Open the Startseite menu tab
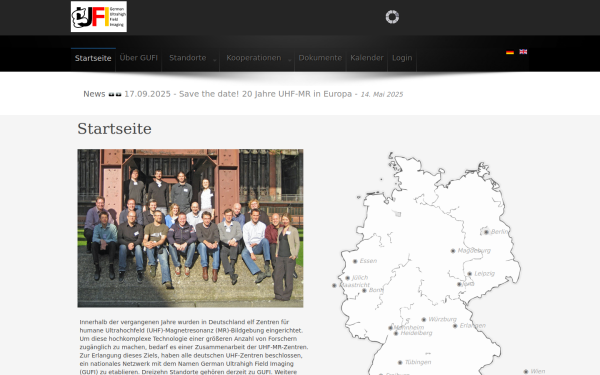600x375 pixels. (93, 58)
